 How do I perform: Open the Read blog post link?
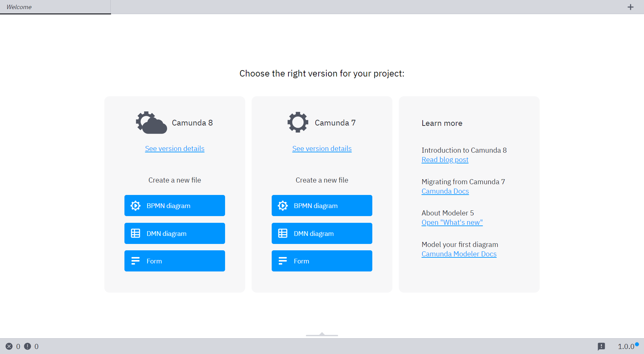click(x=445, y=160)
